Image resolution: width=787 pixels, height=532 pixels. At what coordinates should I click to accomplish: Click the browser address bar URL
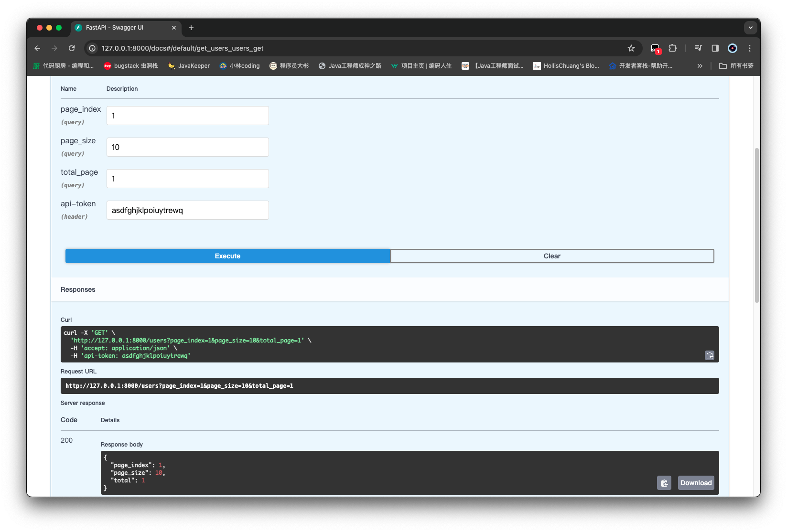coord(183,48)
